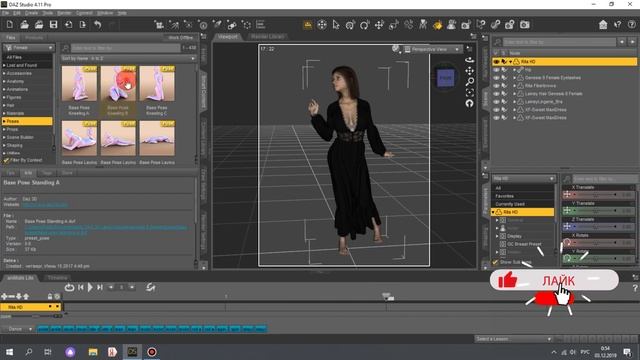Image resolution: width=640 pixels, height=360 pixels.
Task: Click the Undo arrow in toolbar
Action: coord(98,25)
